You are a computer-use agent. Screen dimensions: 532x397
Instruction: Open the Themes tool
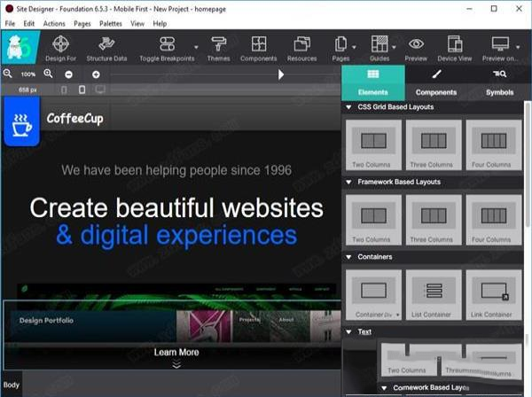[218, 48]
